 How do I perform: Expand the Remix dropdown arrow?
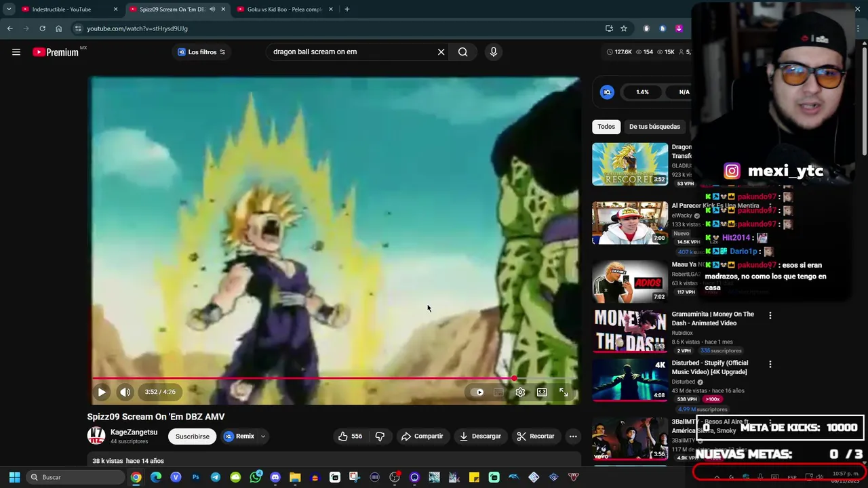(262, 436)
